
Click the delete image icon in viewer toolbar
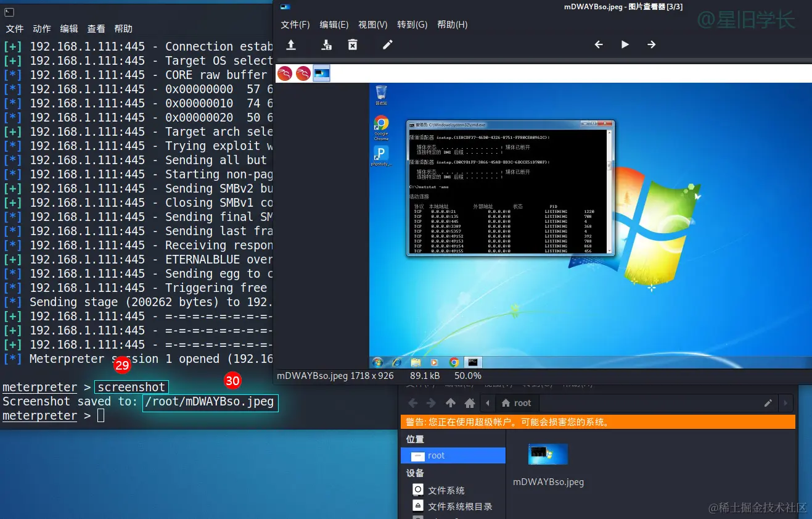353,44
